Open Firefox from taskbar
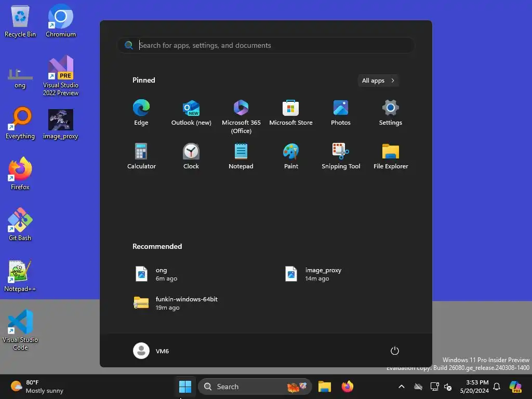 347,387
